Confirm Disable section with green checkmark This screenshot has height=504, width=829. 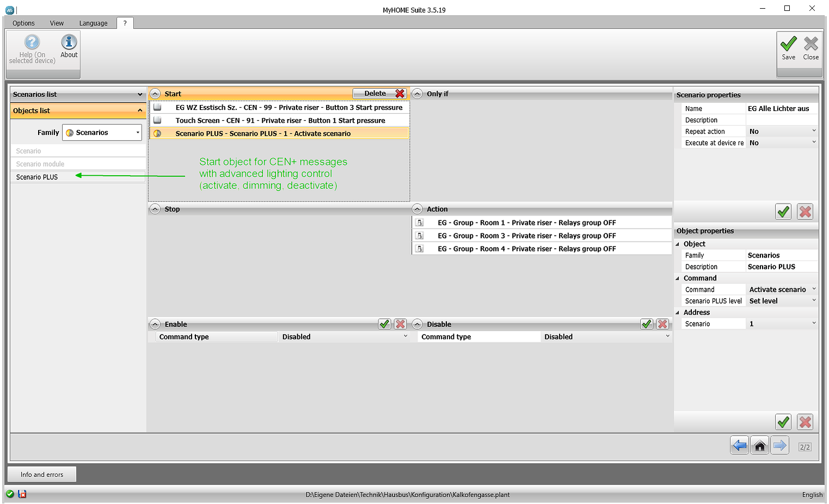pyautogui.click(x=647, y=324)
